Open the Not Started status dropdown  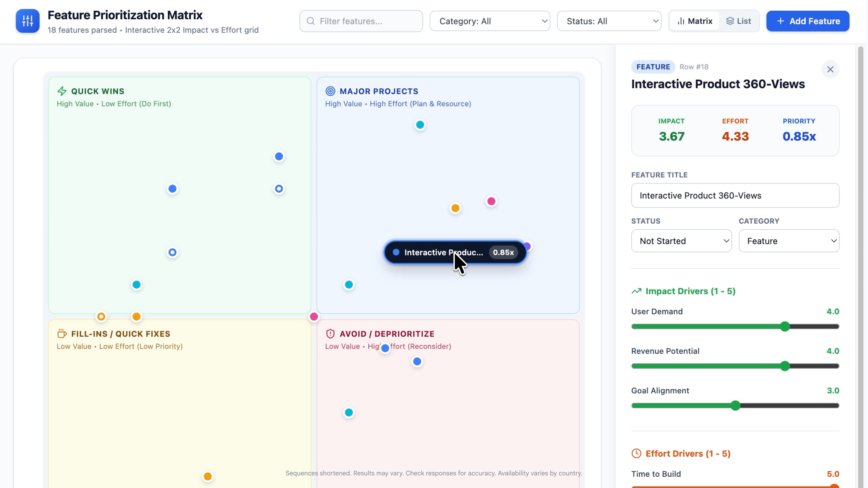click(681, 241)
